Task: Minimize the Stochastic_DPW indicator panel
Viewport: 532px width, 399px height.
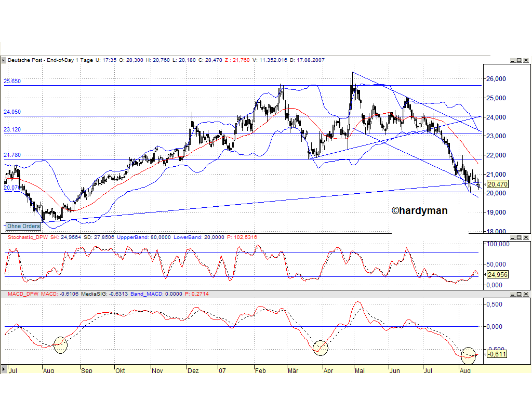Action: click(x=513, y=237)
